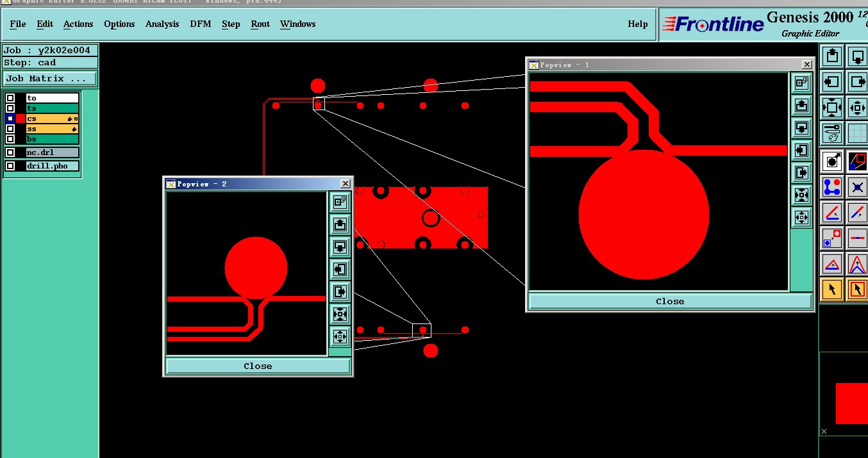868x458 pixels.
Task: Click the pan right icon in main toolbar
Action: 858,82
